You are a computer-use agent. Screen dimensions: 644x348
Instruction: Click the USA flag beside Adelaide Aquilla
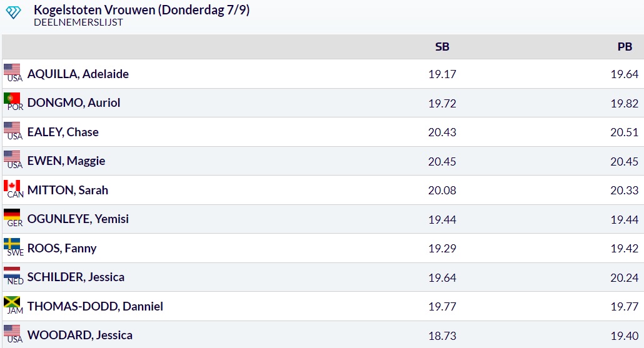[x=12, y=69]
